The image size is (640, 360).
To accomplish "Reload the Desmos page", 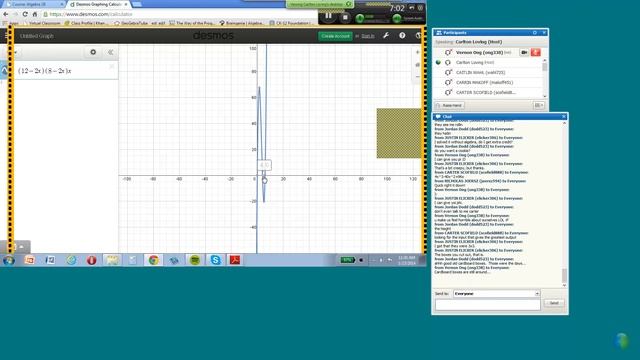I will pos(25,14).
